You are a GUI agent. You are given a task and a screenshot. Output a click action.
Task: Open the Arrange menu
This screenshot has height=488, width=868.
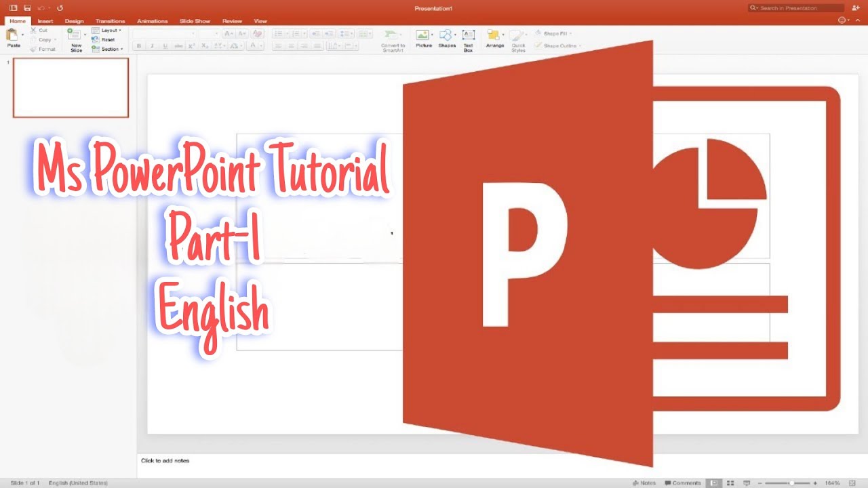pos(495,39)
